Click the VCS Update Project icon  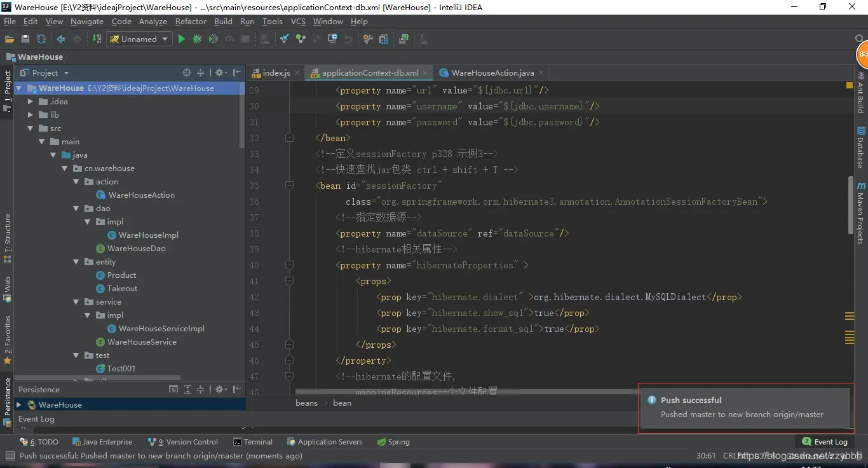(x=285, y=39)
